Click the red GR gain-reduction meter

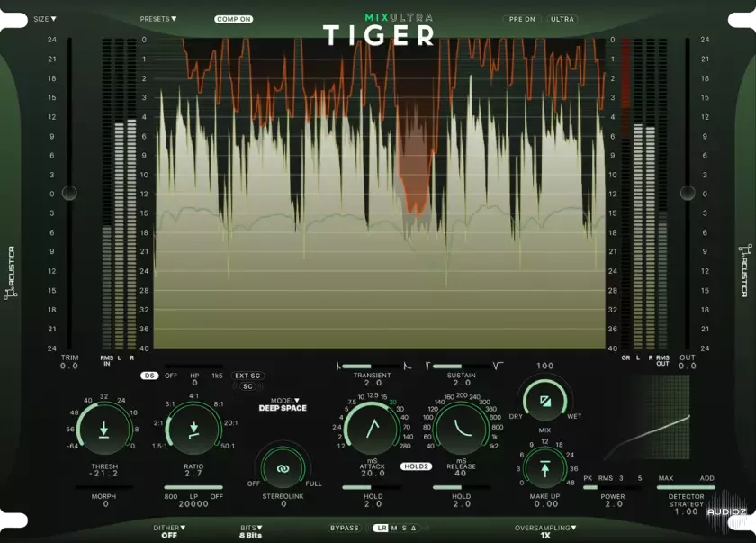625,194
